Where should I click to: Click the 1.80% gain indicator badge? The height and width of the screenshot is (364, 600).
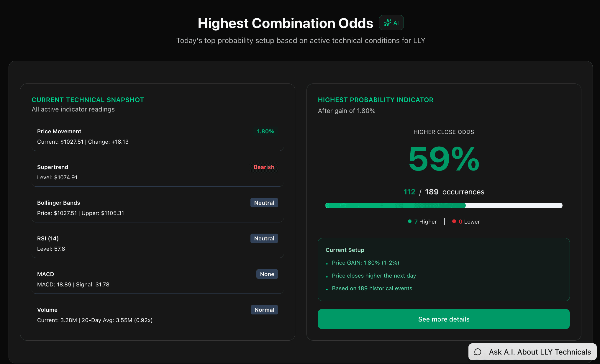(x=265, y=132)
